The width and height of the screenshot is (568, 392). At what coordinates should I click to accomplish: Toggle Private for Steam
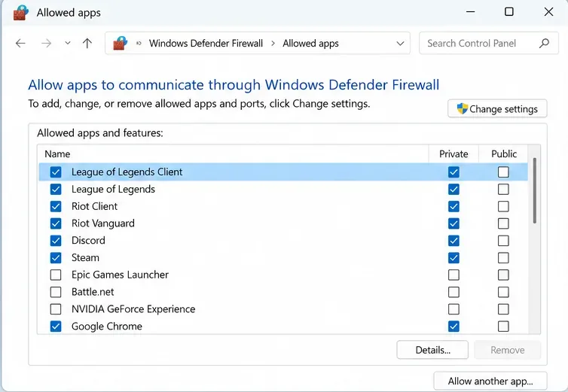[453, 258]
